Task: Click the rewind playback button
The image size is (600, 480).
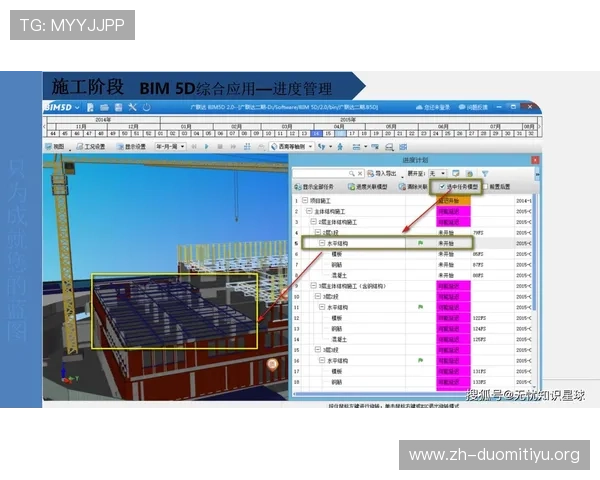Action: pos(194,147)
